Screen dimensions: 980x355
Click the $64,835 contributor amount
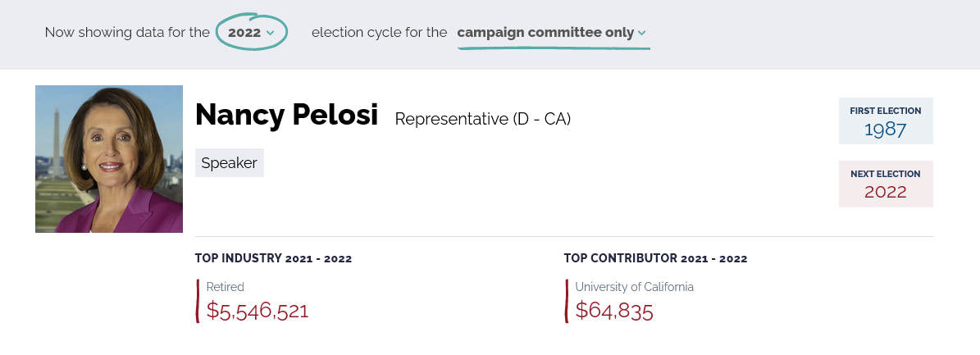click(614, 311)
